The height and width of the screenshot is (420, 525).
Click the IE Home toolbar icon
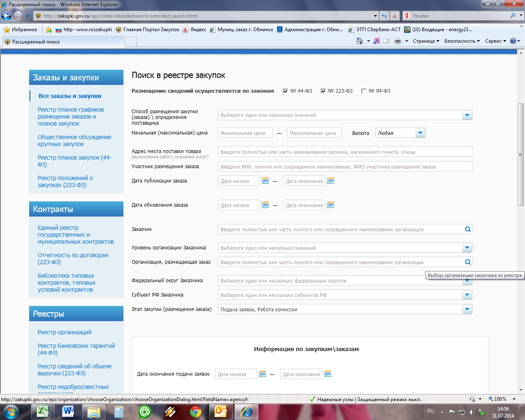(360, 41)
